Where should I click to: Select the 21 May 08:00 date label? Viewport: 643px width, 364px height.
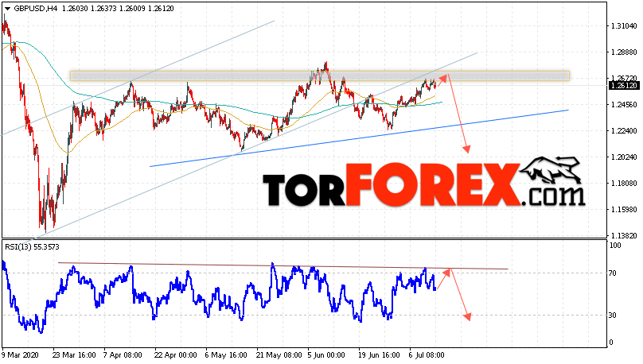278,355
